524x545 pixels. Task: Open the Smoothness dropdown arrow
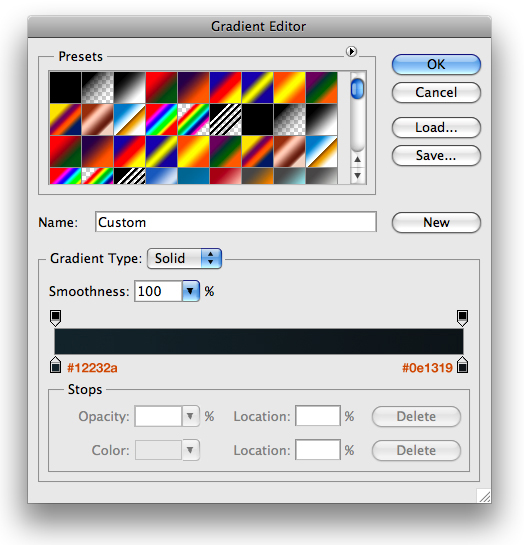pos(190,291)
